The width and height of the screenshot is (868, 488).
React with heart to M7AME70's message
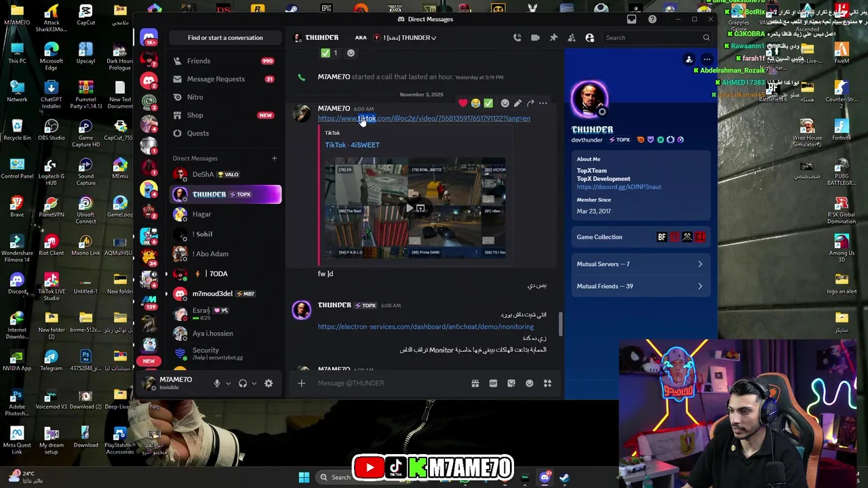(462, 103)
